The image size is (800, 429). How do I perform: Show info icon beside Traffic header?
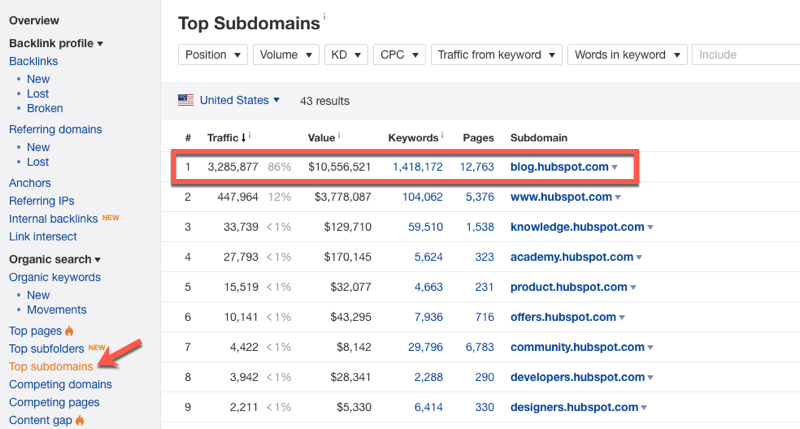249,135
